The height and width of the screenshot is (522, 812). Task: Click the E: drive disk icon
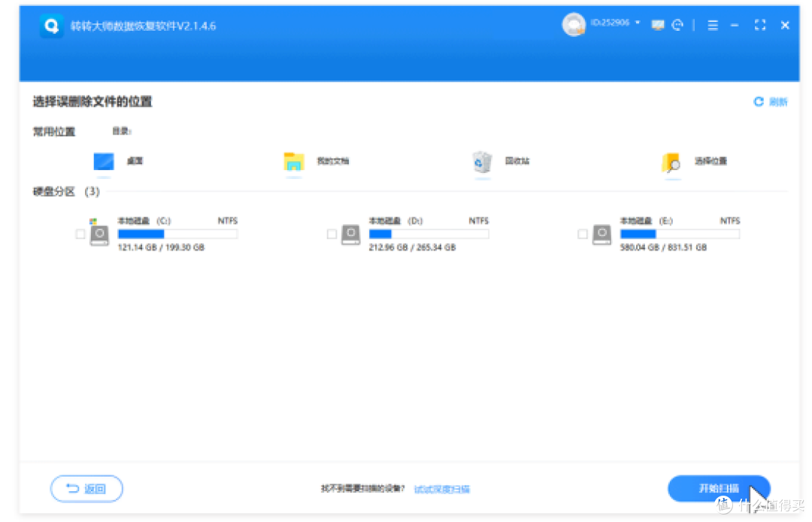tap(601, 234)
